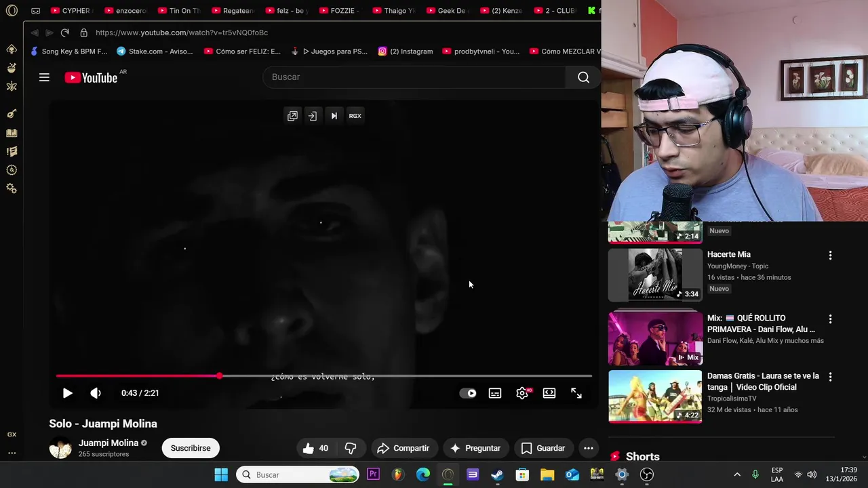868x488 pixels.
Task: Click Juampi Molina channel avatar
Action: [x=60, y=448]
